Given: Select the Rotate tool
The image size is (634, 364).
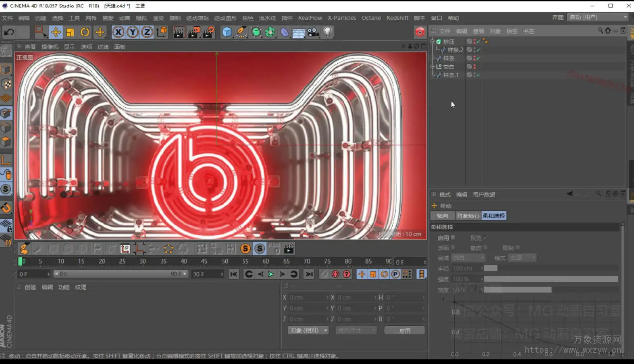Looking at the screenshot, I should (x=85, y=32).
